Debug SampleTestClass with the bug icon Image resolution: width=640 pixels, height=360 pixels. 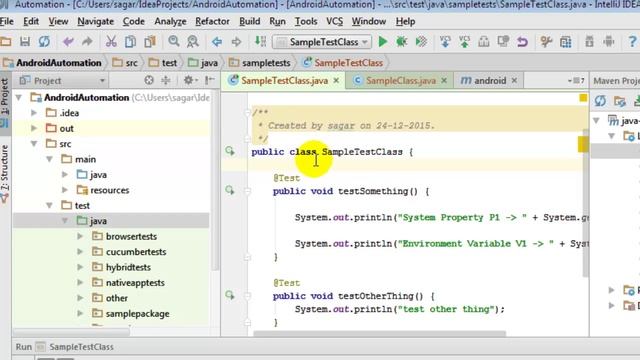(x=402, y=42)
